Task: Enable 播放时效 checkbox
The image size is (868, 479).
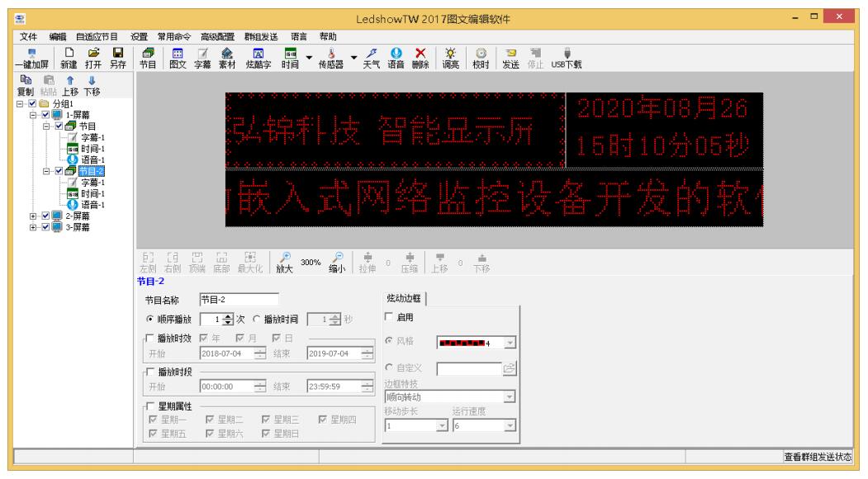Action: click(149, 338)
